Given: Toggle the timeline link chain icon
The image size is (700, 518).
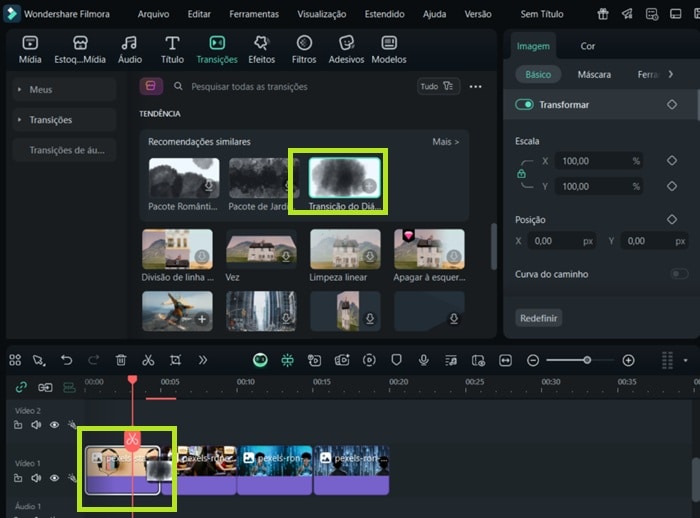Looking at the screenshot, I should tap(21, 387).
